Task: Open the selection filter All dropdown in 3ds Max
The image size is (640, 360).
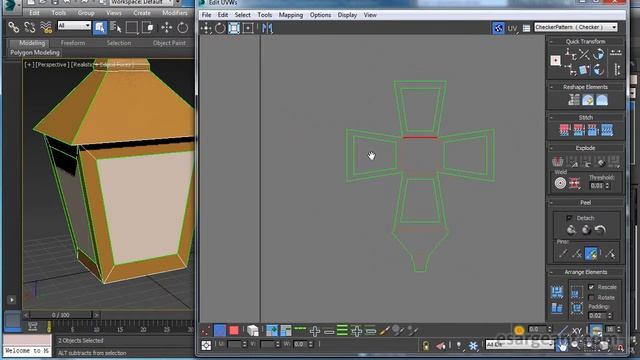Action: pos(74,25)
